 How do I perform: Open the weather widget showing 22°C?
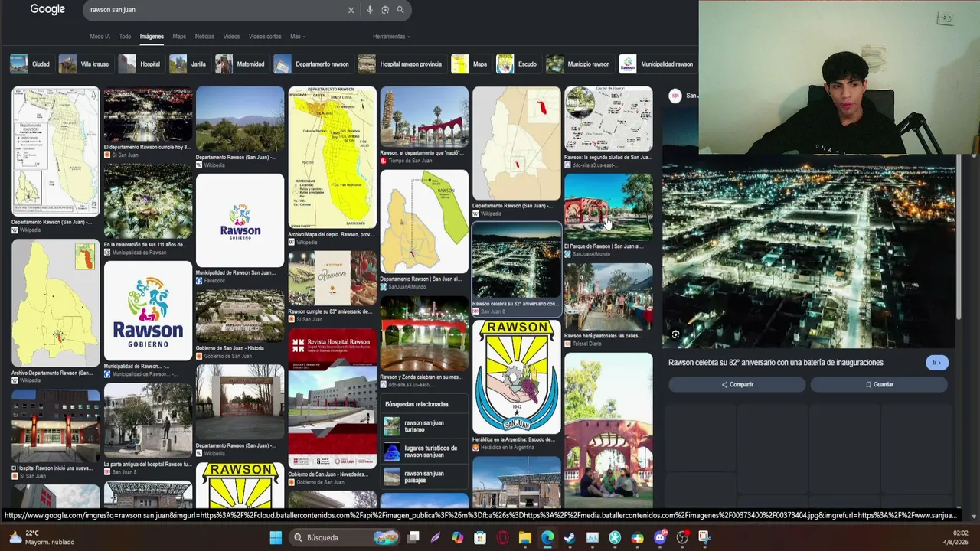pos(42,537)
